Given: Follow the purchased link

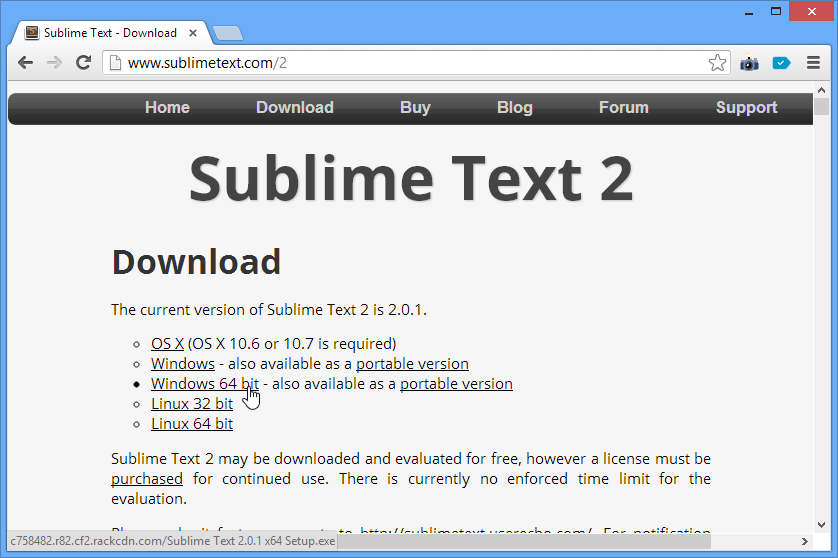Looking at the screenshot, I should pos(147,479).
